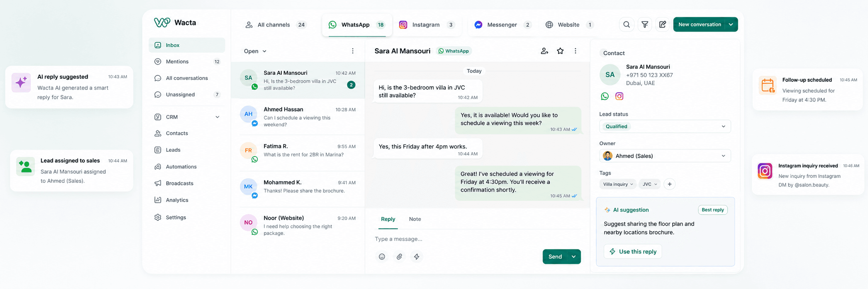Click the Today date label
This screenshot has height=289, width=868.
[x=474, y=71]
